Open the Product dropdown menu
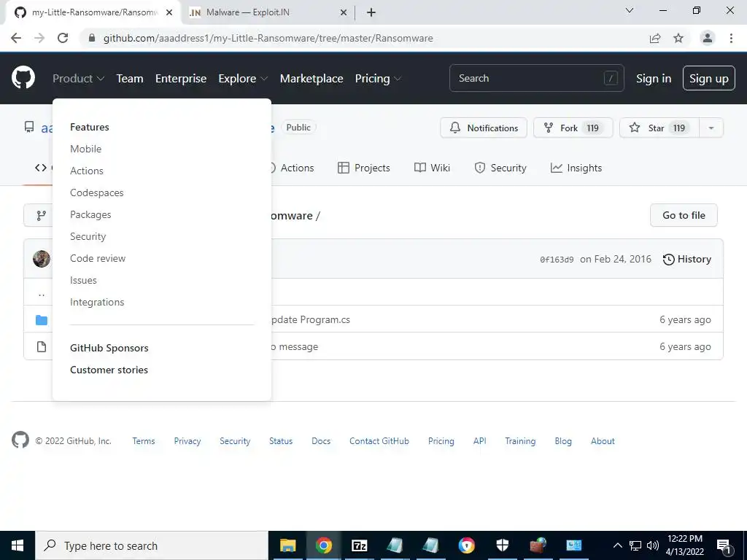Screen dimensions: 747x560 pyautogui.click(x=78, y=79)
